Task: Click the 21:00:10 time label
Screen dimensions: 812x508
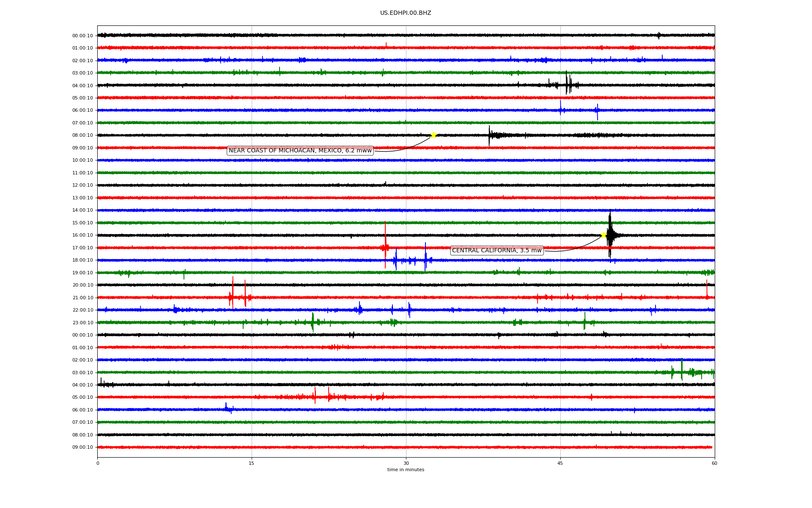Action: click(82, 298)
